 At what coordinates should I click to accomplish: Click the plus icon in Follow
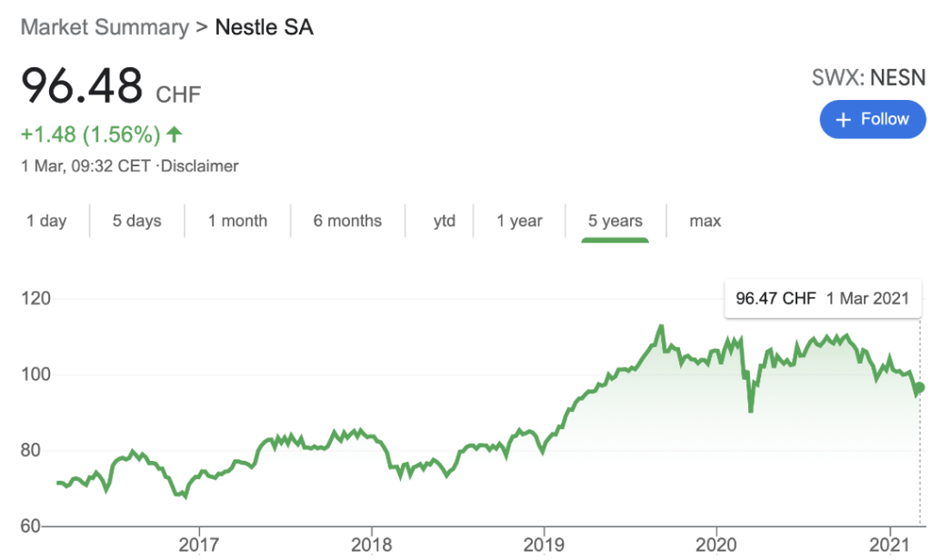pos(843,120)
